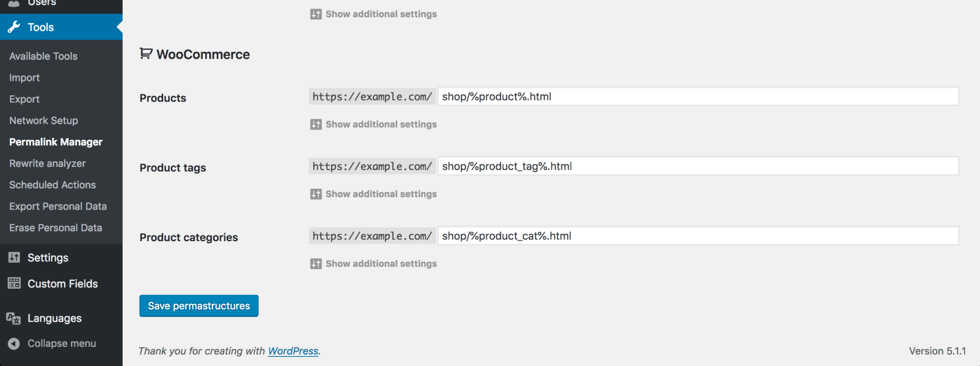Expand additional settings under Product tags
Screen dimensions: 980x366
(x=373, y=194)
